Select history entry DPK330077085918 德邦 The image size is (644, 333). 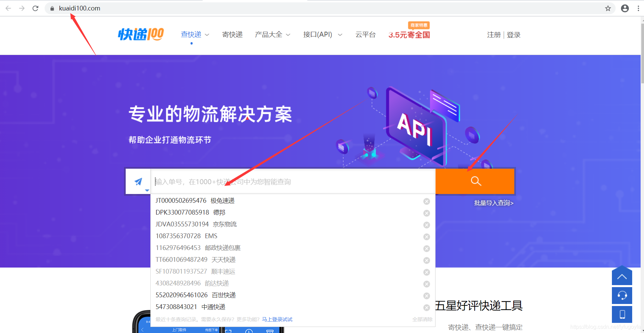pyautogui.click(x=190, y=213)
